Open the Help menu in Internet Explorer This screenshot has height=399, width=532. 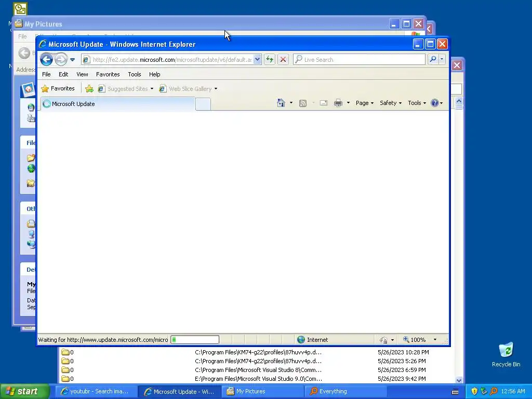coord(154,74)
